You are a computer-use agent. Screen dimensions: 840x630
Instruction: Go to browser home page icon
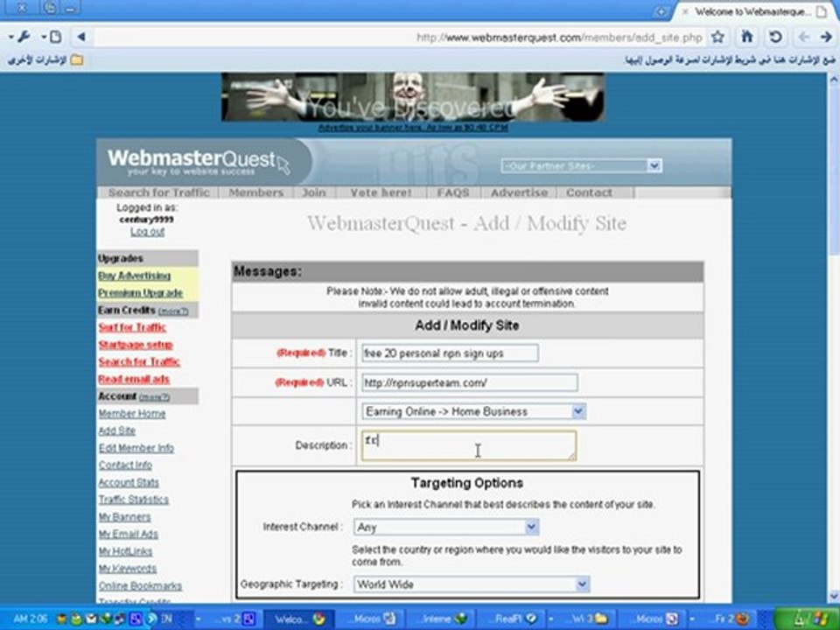point(747,37)
